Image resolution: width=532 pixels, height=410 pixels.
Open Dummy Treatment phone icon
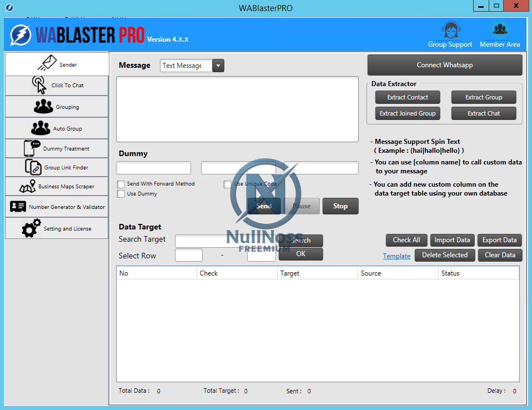pos(32,148)
